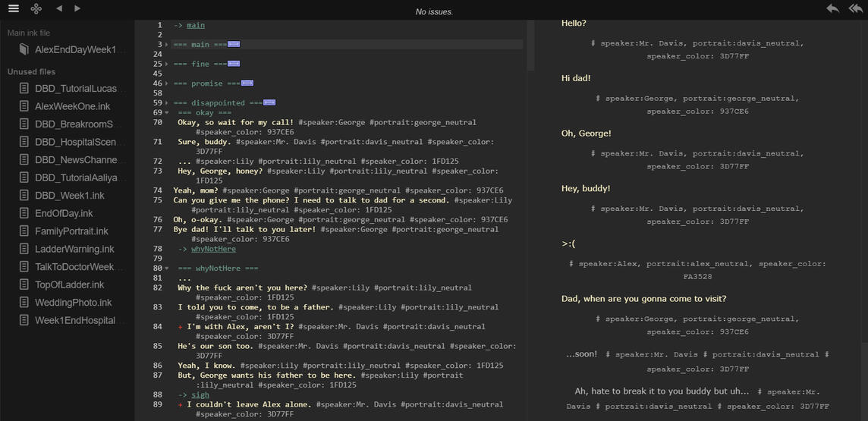Unfold the disappointed knot fold marker
The width and height of the screenshot is (868, 421).
(x=269, y=103)
